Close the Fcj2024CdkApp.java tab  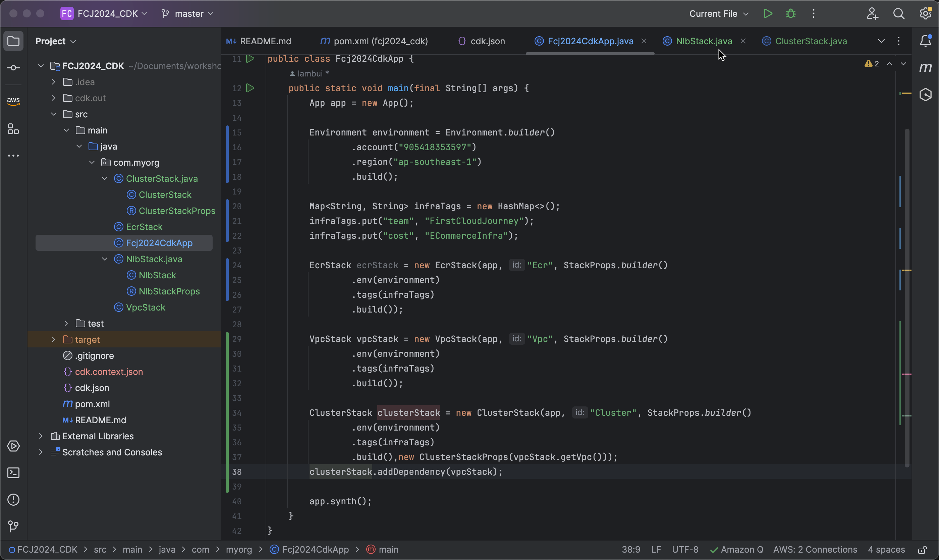(644, 41)
